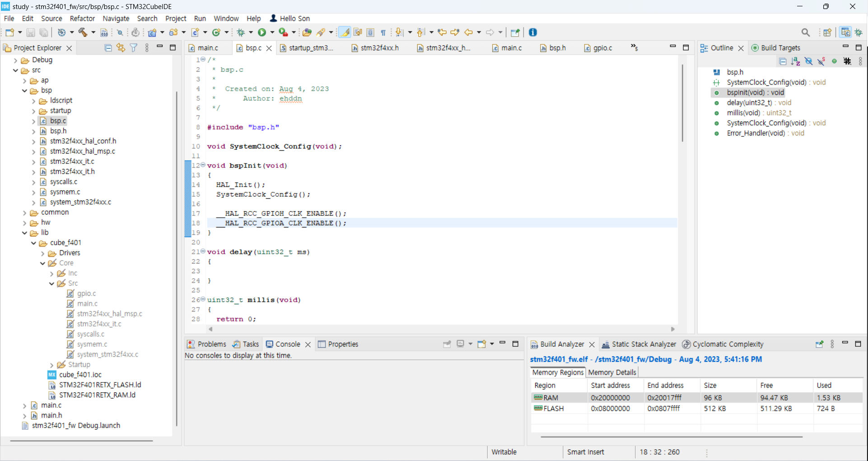Open Hello Son account menu item
This screenshot has width=868, height=461.
pos(289,19)
